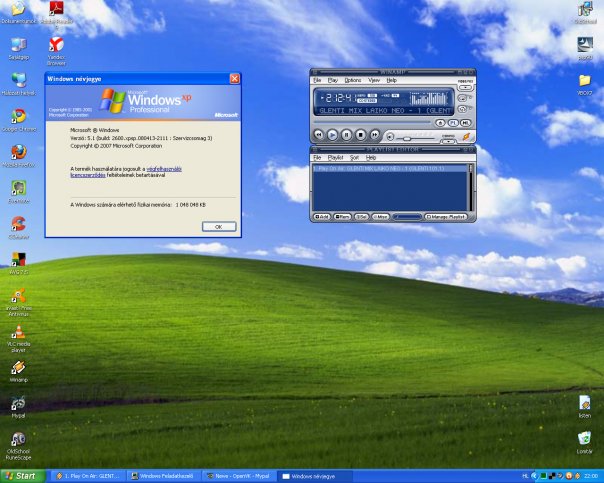Toggle the Winamp playlist editor (PL)
The image size is (604, 483).
click(453, 123)
